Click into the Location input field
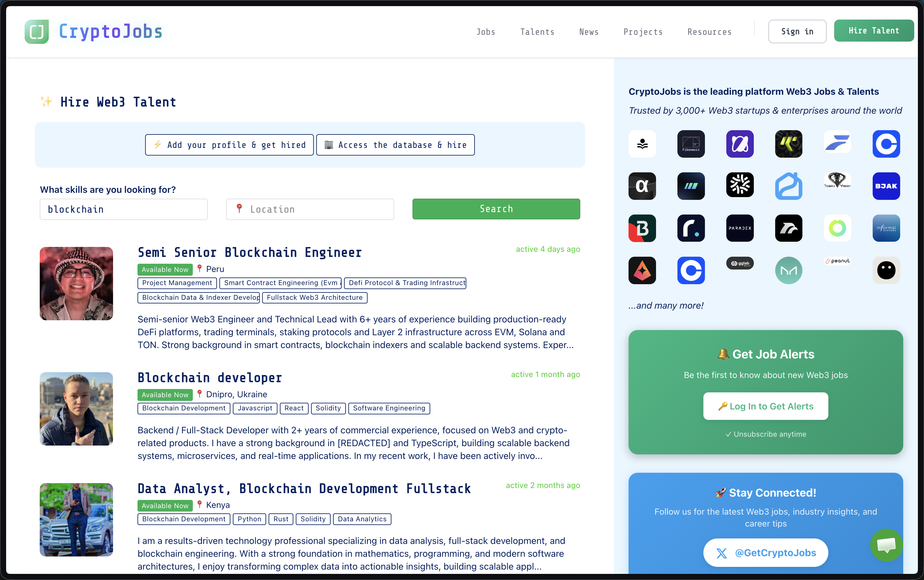 [310, 209]
